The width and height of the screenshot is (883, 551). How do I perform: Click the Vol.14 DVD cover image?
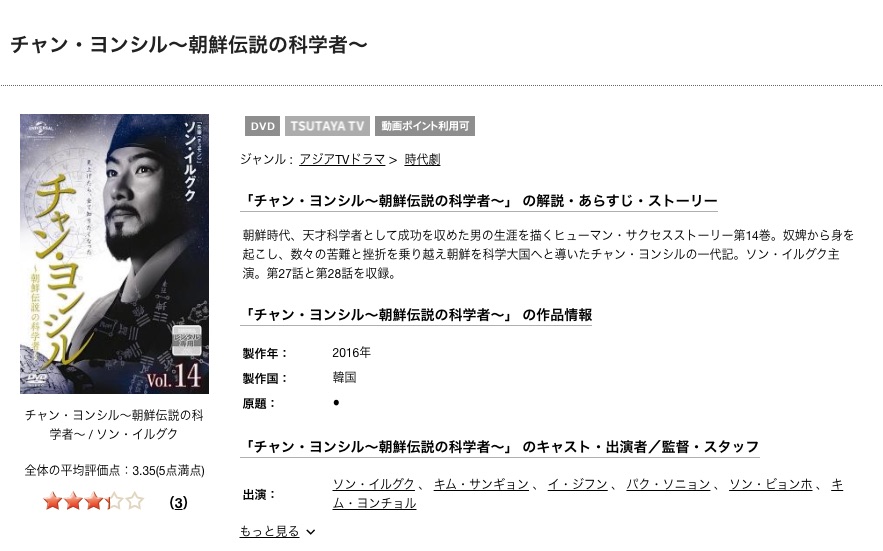click(114, 254)
